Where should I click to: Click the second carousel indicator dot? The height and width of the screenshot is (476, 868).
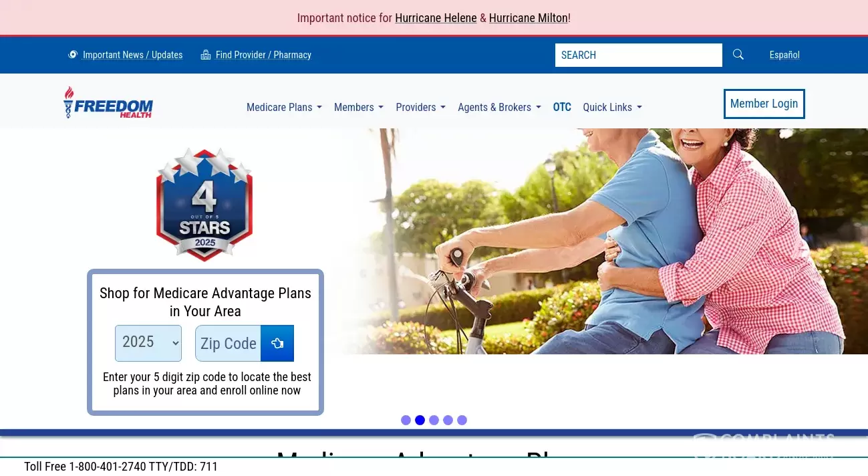pyautogui.click(x=420, y=420)
